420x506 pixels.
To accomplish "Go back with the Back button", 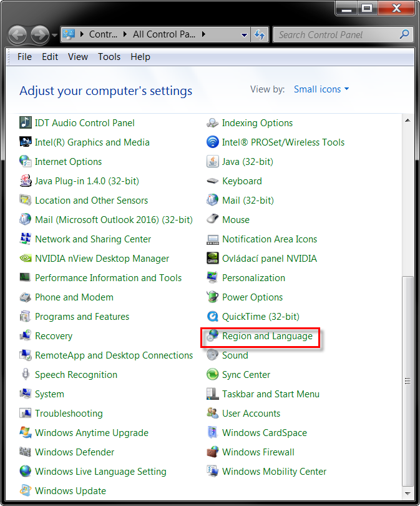I will pos(17,35).
